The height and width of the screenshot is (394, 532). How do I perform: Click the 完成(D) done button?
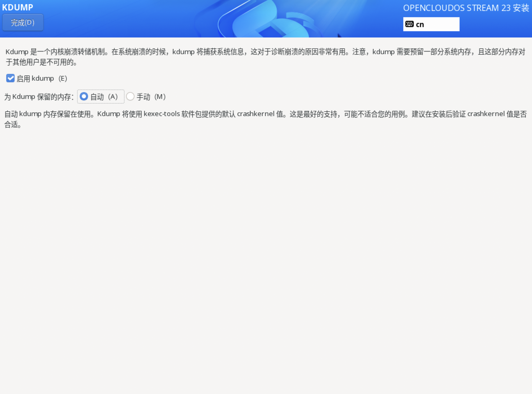pyautogui.click(x=23, y=23)
